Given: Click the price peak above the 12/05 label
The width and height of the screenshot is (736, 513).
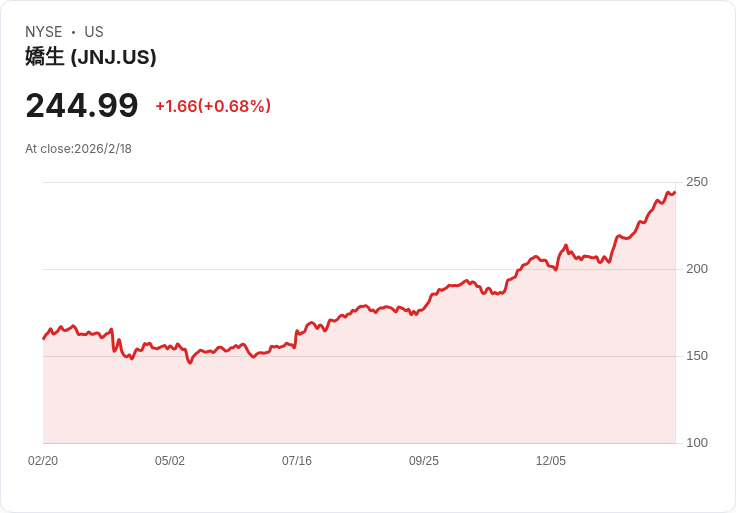Looking at the screenshot, I should pos(566,245).
